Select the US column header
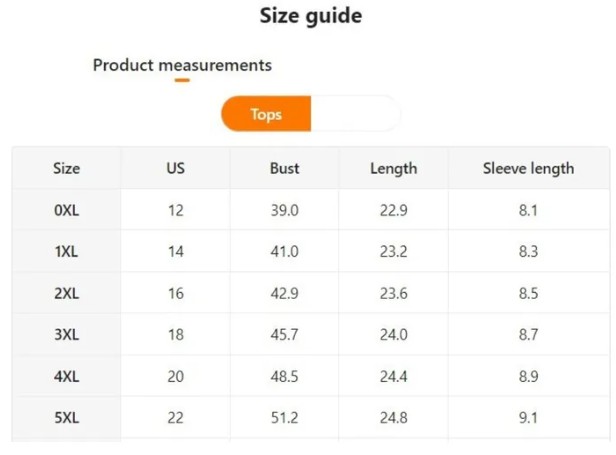Viewport: 616px width, 455px height. click(x=175, y=169)
